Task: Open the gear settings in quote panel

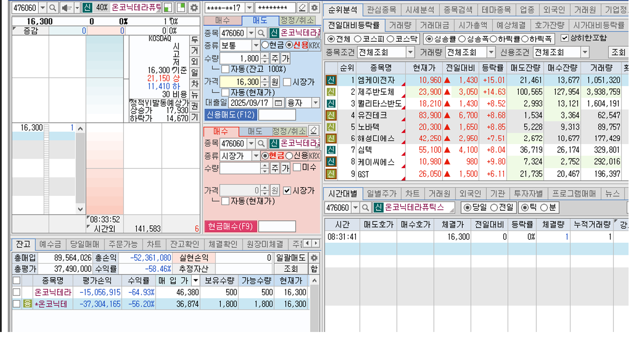Action: tap(194, 8)
